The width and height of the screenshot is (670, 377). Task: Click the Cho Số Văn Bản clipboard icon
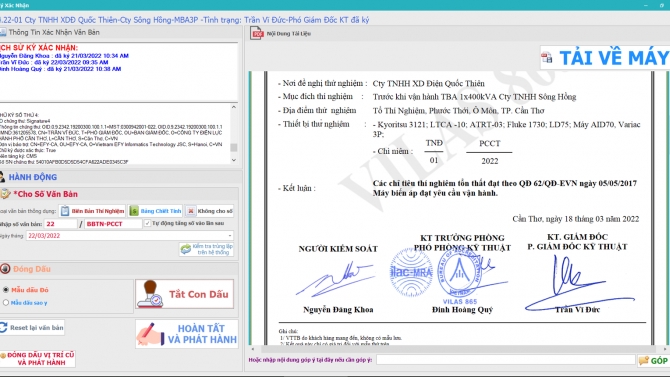pos(5,194)
